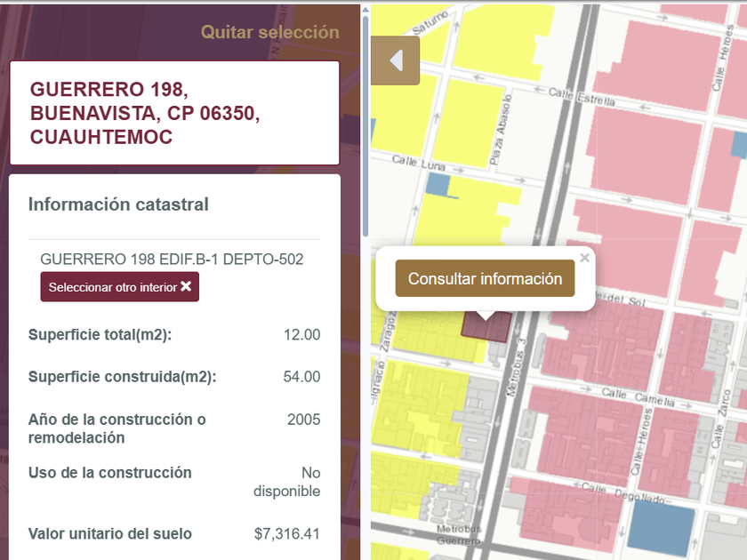The image size is (747, 560).
Task: Click the vertical scrollbar of the info panel
Action: coord(365,126)
